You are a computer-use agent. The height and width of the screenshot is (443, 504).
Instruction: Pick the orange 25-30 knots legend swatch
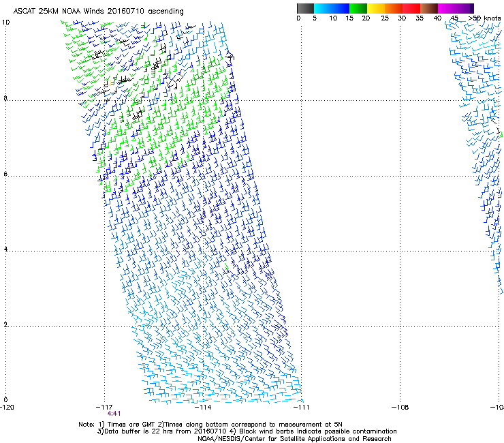click(x=394, y=8)
